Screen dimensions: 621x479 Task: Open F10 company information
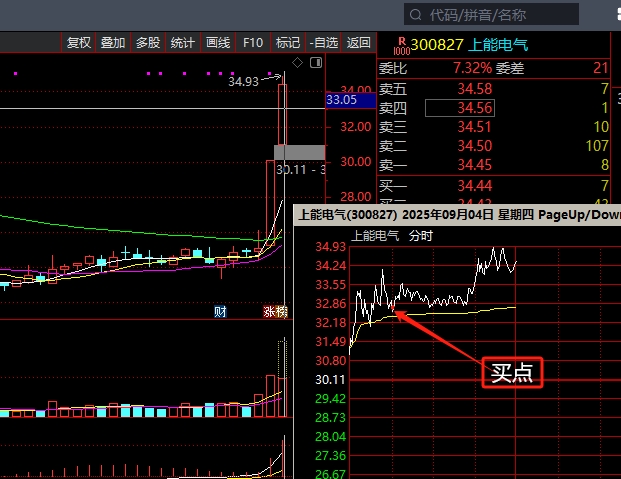[253, 42]
